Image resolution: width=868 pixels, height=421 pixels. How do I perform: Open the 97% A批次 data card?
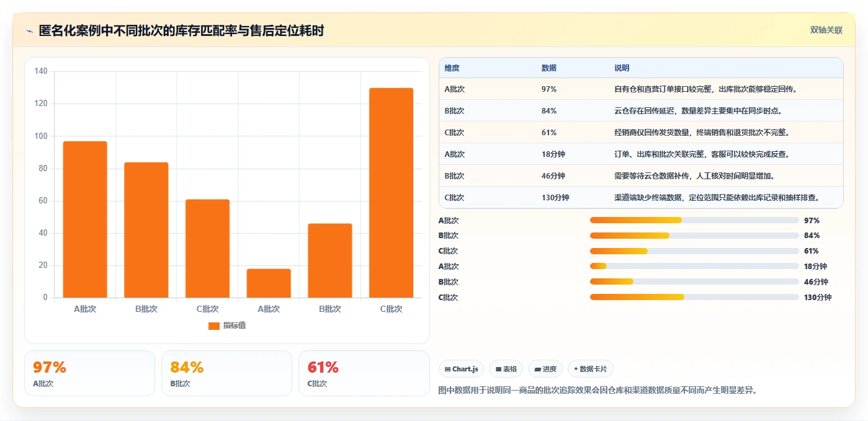point(89,373)
